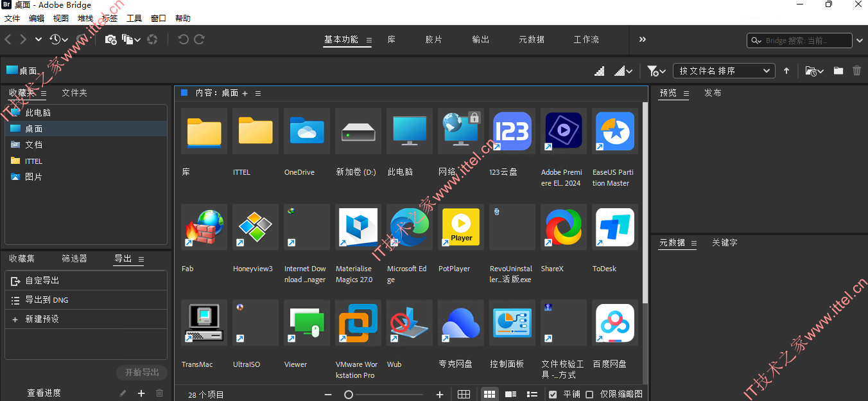This screenshot has width=868, height=401.
Task: Switch to the 元数据 workspace
Action: coord(532,40)
